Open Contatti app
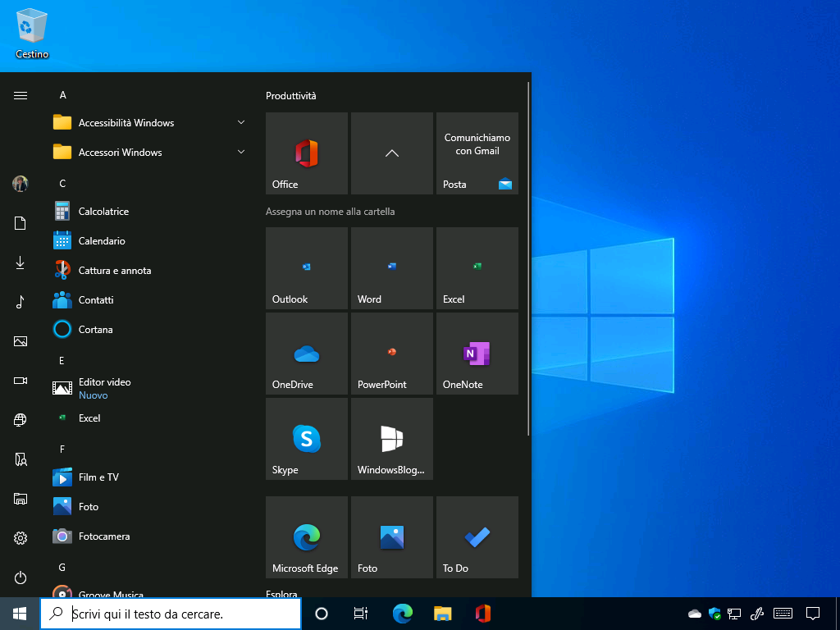Image resolution: width=840 pixels, height=630 pixels. click(149, 299)
